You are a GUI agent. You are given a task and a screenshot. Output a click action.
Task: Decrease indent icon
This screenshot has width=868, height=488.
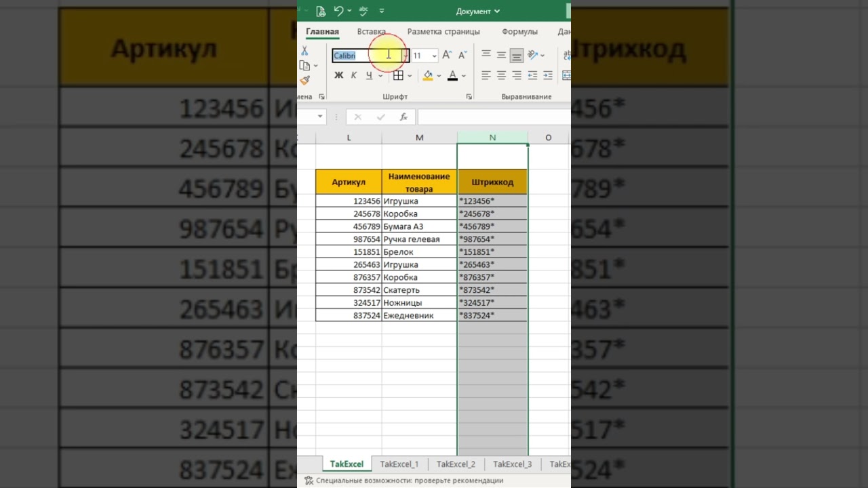coord(532,75)
